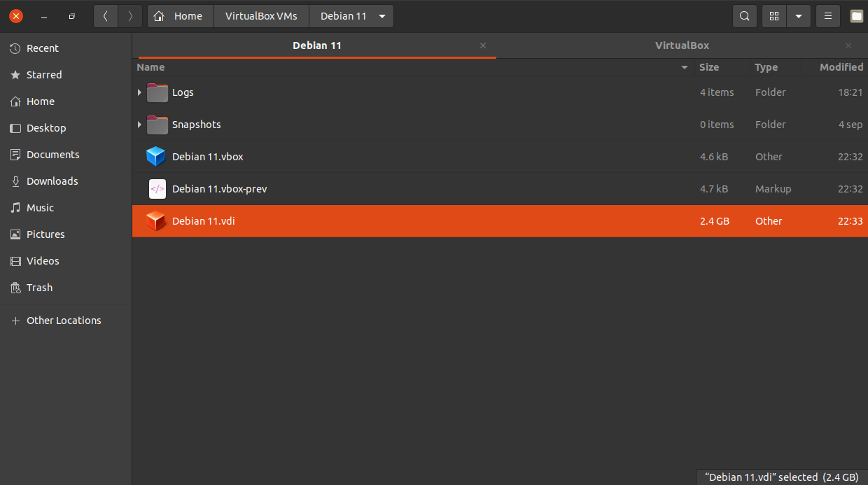Open Trash in the sidebar
Viewport: 868px width, 485px height.
coord(39,288)
